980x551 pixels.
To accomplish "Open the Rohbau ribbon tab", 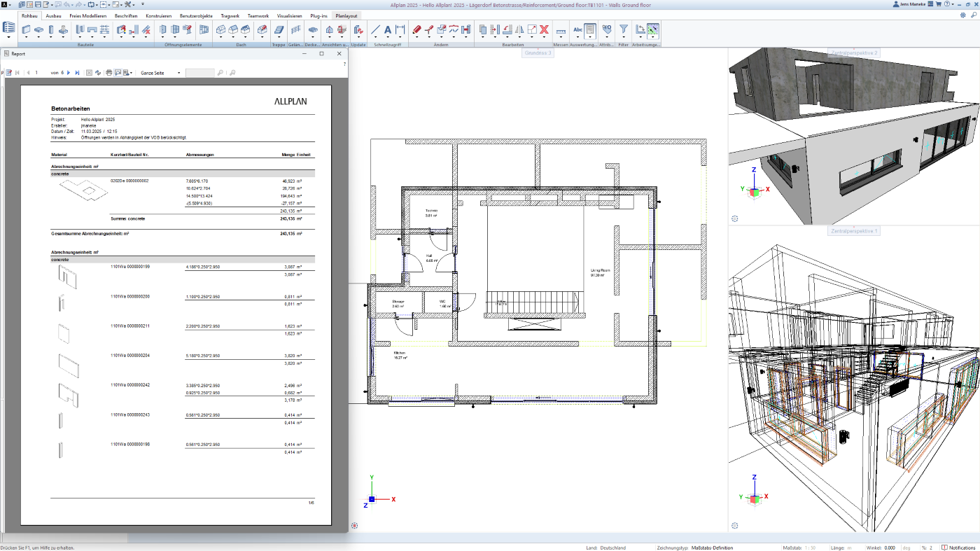I will [x=29, y=15].
